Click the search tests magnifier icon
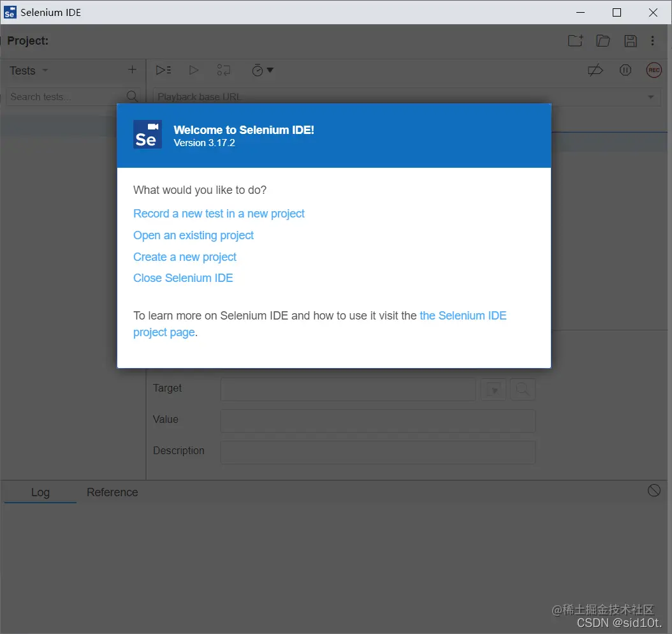Viewport: 672px width, 634px height. (132, 96)
